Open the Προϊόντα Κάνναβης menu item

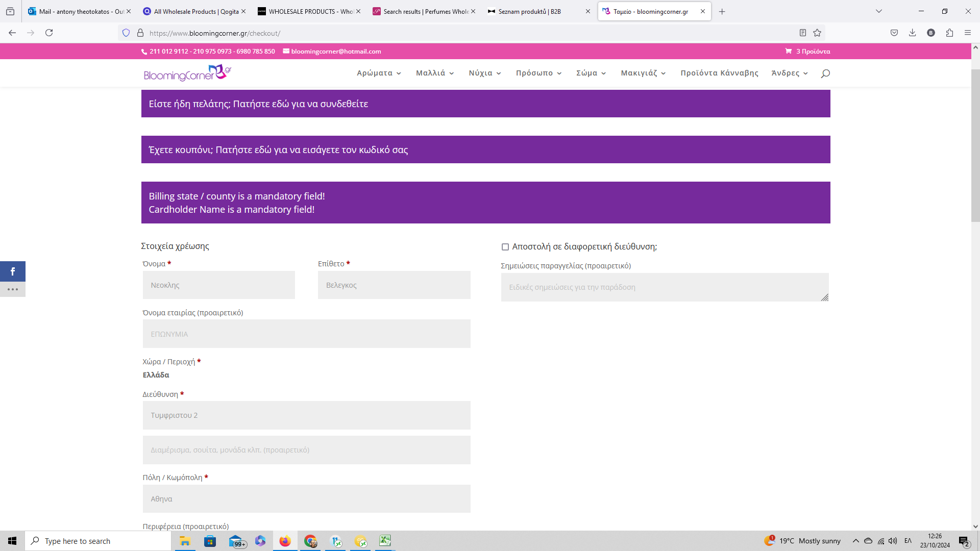[719, 73]
